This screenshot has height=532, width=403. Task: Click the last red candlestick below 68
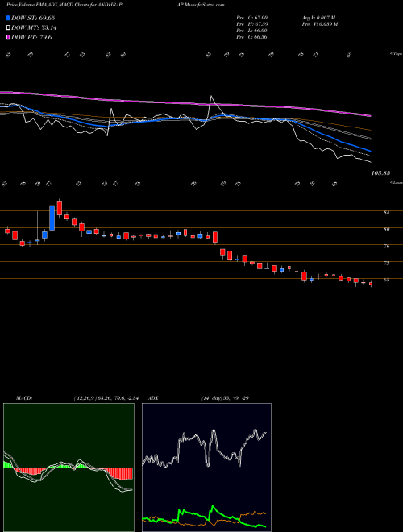click(x=371, y=284)
